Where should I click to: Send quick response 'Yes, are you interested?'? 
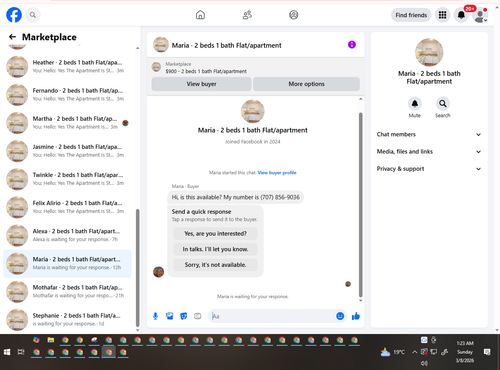pos(215,234)
